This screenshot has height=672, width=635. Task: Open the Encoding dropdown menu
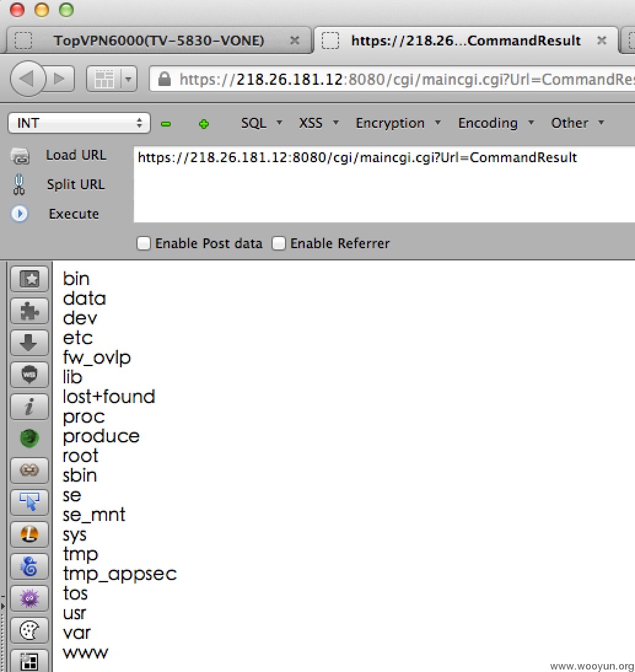[496, 123]
